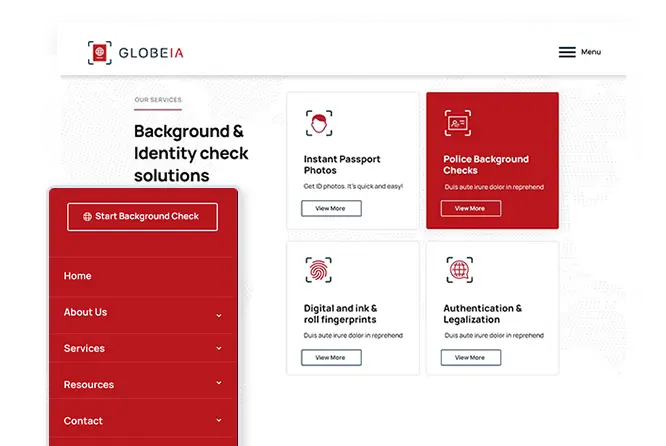This screenshot has height=446, width=666.
Task: View More for Digital and ink fingerprints
Action: click(x=331, y=358)
